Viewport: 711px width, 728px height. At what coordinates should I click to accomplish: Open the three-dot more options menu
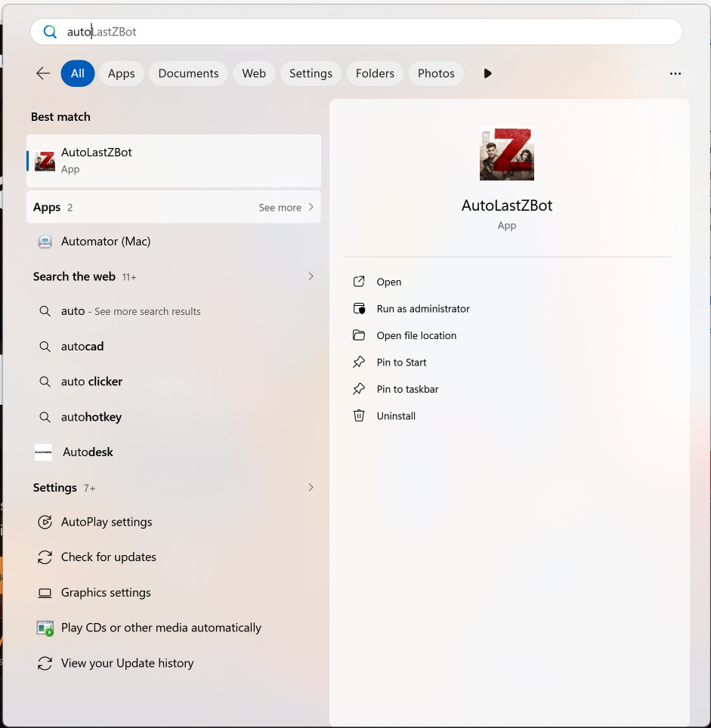(675, 73)
